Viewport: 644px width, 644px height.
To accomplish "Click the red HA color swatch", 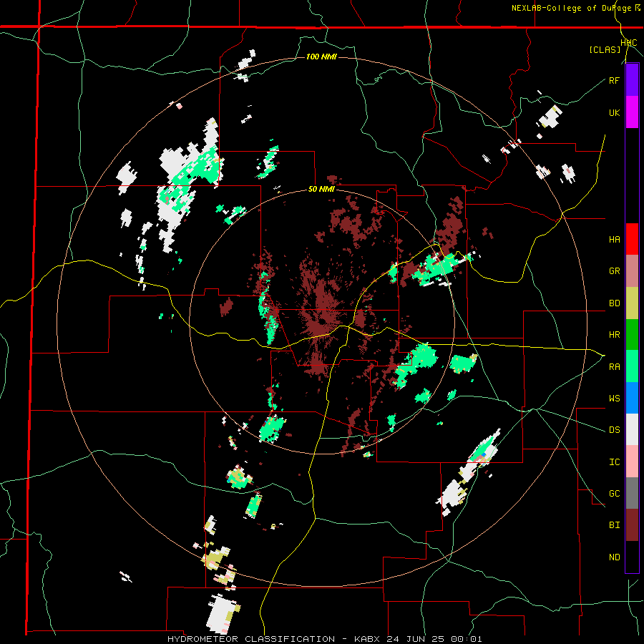I will [x=632, y=239].
